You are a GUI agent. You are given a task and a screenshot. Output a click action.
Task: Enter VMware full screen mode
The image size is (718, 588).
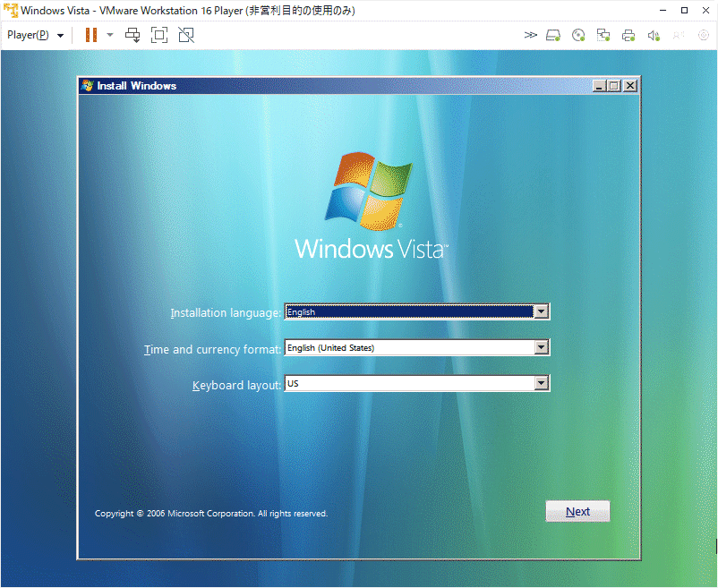click(159, 35)
